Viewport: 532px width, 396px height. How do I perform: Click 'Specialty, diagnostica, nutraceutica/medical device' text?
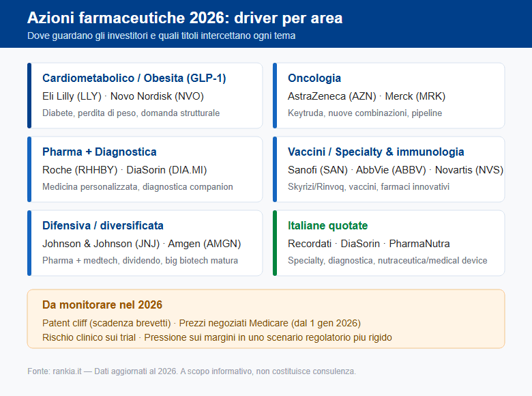pos(387,261)
